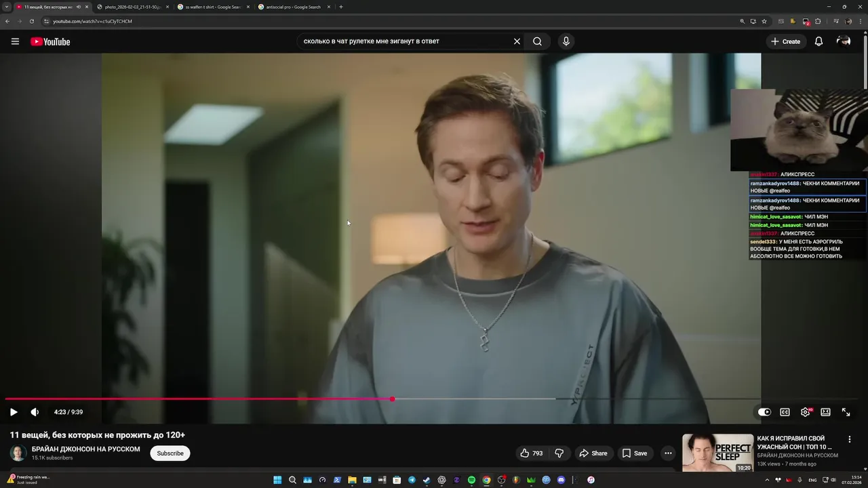Save the video to a playlist
This screenshot has width=868, height=488.
tap(635, 453)
